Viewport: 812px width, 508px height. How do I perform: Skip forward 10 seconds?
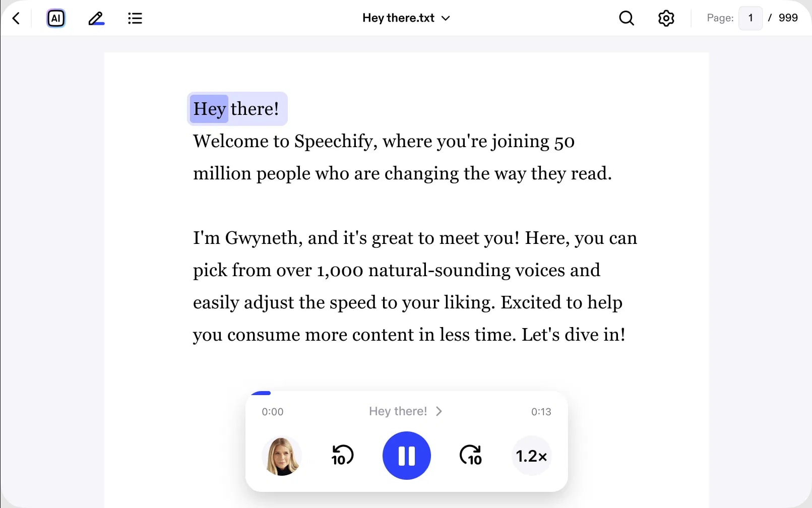[471, 456]
